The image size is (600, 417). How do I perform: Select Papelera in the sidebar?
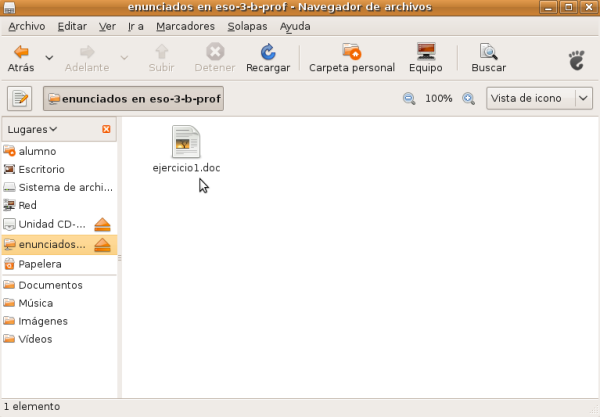coord(39,264)
